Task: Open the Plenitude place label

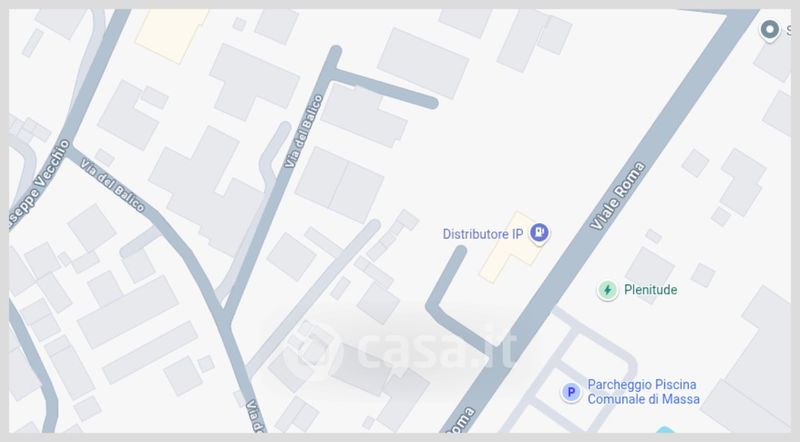Action: (x=651, y=289)
